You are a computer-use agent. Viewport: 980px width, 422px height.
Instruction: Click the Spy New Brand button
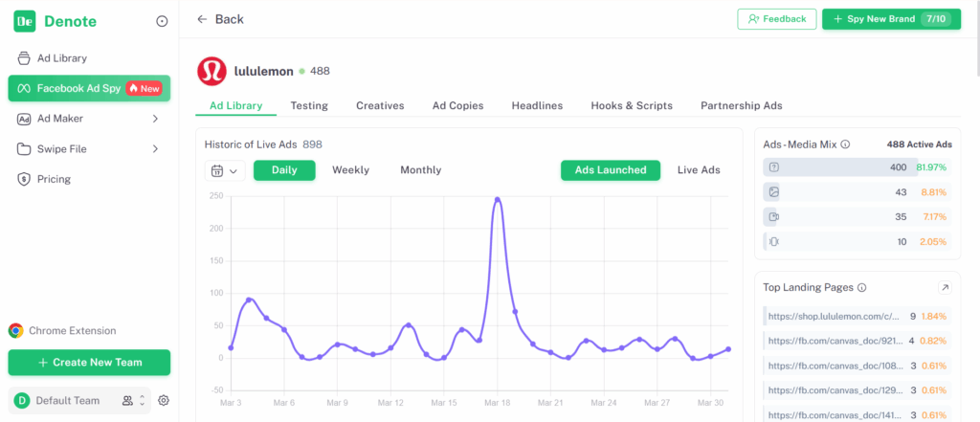coord(890,18)
